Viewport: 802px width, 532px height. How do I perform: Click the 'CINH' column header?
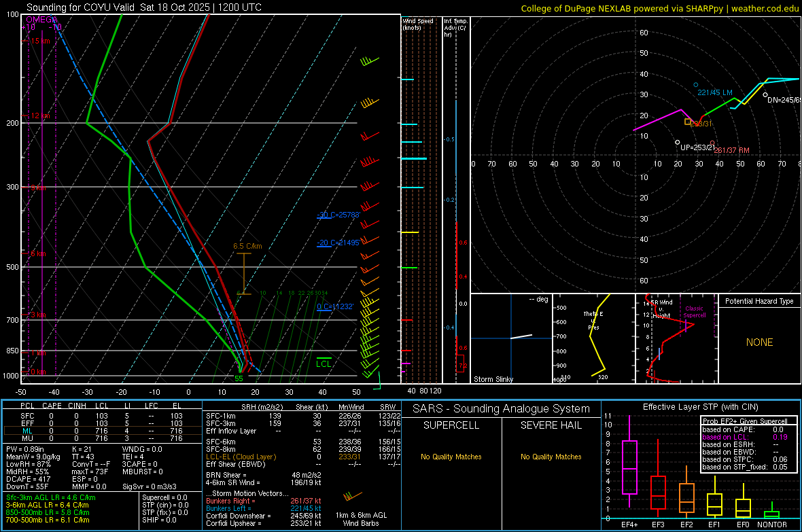[77, 406]
